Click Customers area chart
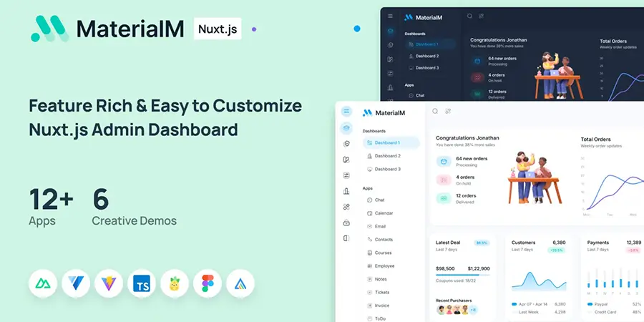 click(539, 281)
